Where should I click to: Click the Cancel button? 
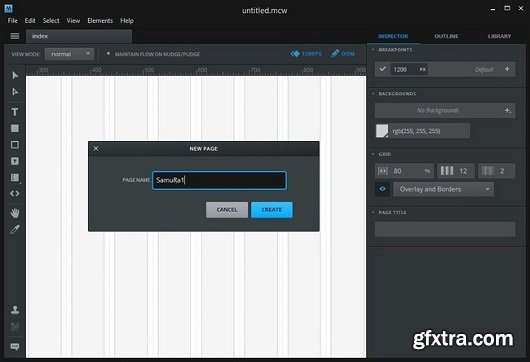(227, 210)
